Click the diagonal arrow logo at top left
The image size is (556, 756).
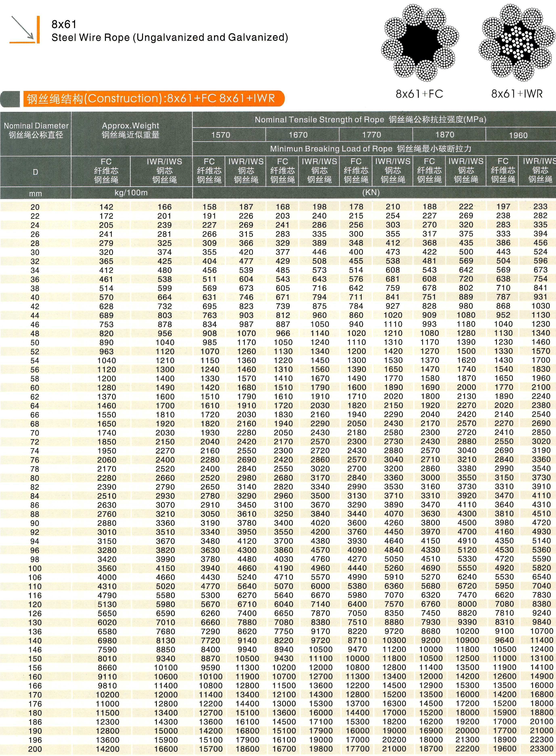coord(25,30)
